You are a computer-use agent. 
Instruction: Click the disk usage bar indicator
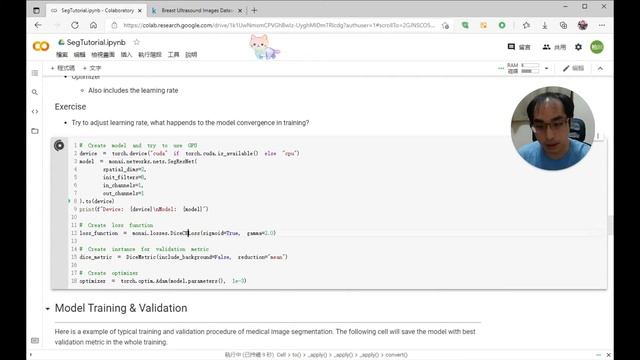(x=530, y=71)
